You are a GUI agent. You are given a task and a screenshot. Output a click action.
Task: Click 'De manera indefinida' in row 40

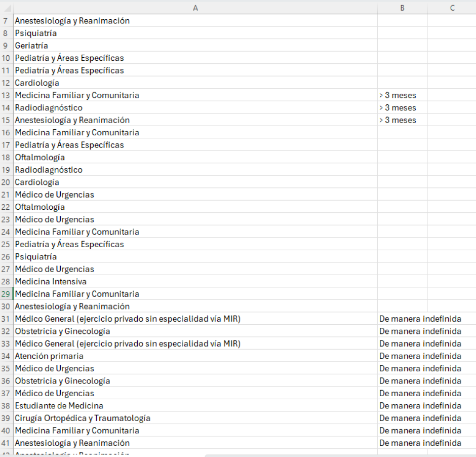pos(420,431)
